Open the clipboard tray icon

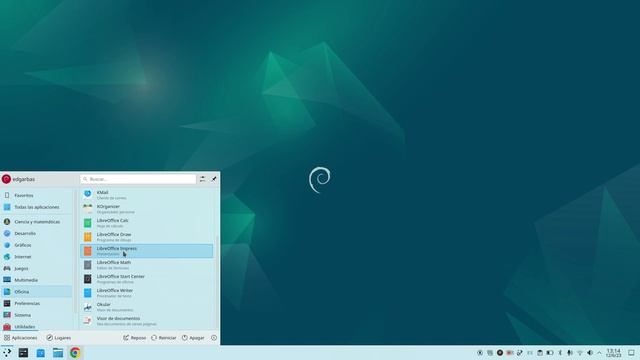(x=540, y=353)
